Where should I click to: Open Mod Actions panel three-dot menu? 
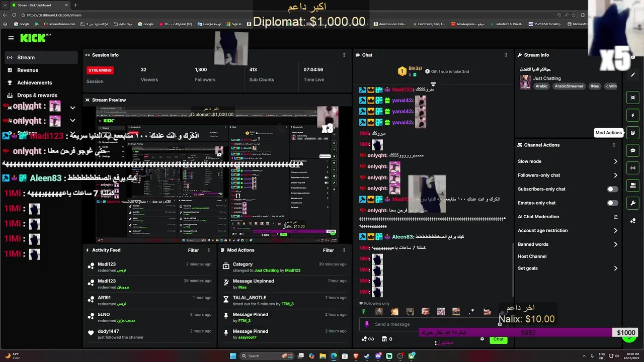click(344, 250)
